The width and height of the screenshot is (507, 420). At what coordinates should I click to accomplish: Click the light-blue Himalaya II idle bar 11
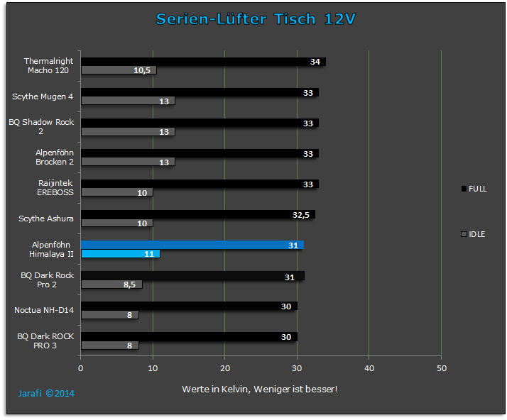pos(120,253)
